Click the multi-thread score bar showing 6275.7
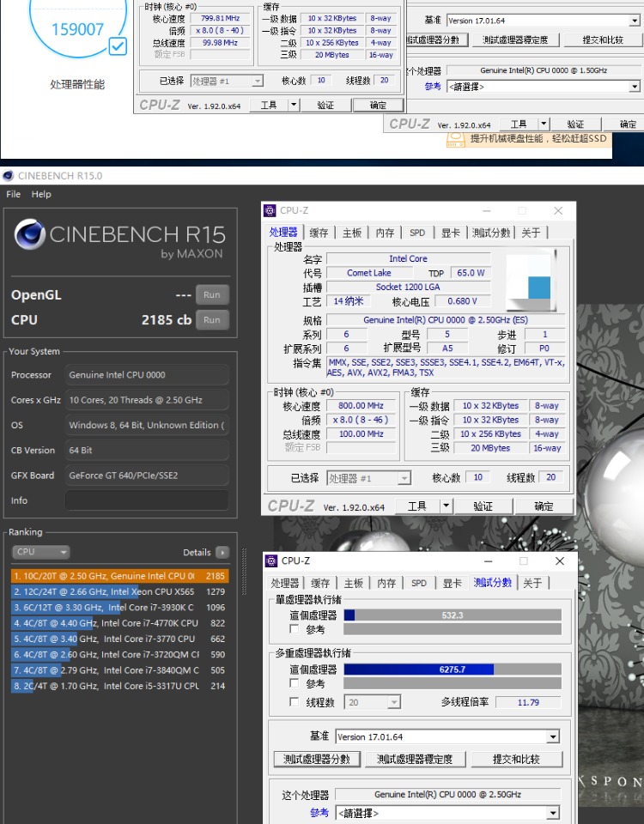 click(453, 669)
